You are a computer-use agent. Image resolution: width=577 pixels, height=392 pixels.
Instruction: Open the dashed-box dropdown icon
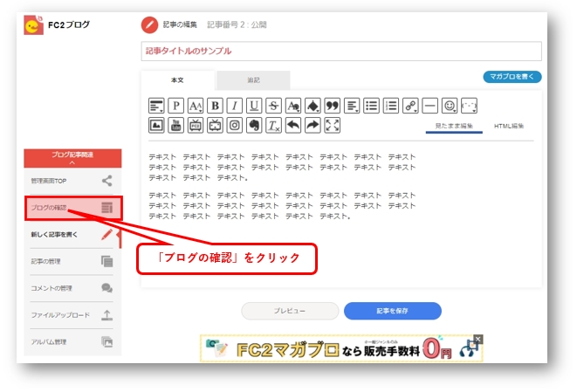tap(469, 106)
